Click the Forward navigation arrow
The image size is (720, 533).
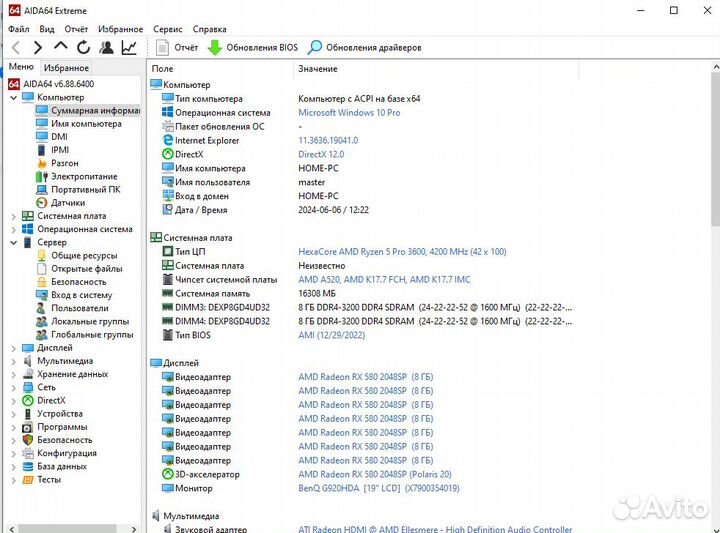[38, 47]
